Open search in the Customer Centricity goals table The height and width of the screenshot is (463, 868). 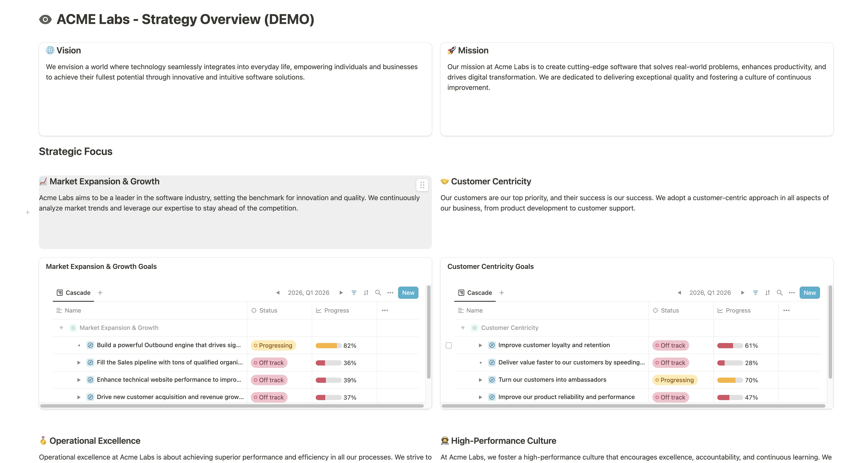coord(779,293)
